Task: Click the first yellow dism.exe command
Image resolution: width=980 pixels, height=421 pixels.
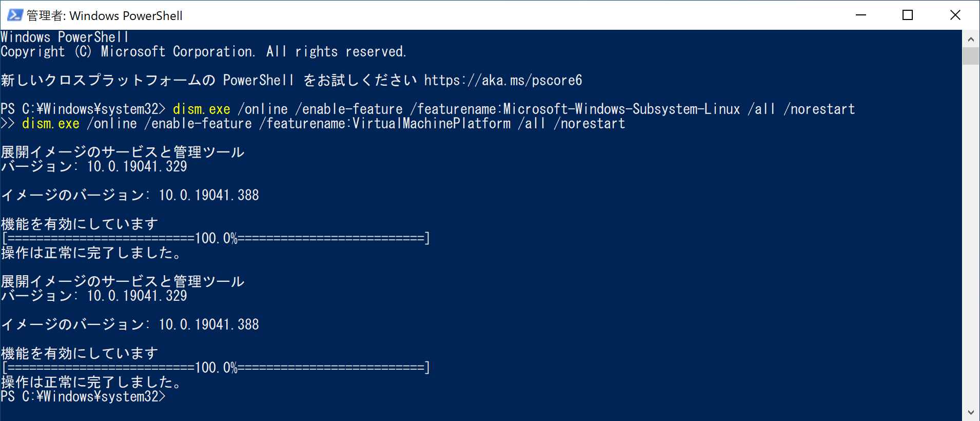Action: tap(201, 109)
